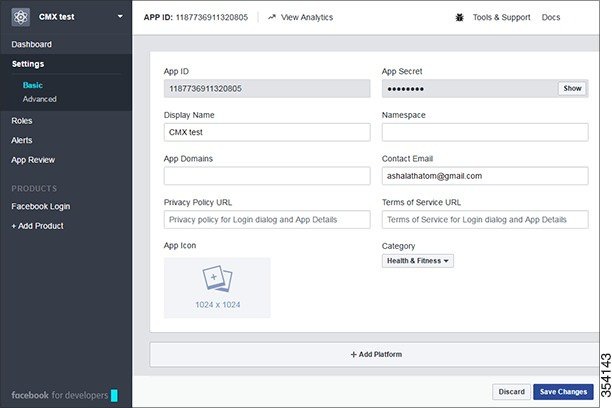The width and height of the screenshot is (612, 408).
Task: Click the App Domains input field
Action: click(x=267, y=176)
